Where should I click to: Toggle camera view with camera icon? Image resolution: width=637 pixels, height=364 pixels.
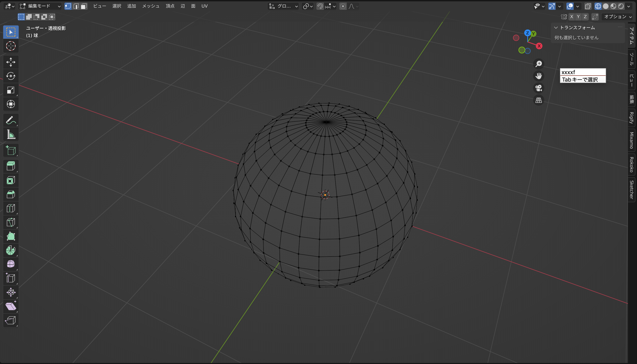coord(539,88)
